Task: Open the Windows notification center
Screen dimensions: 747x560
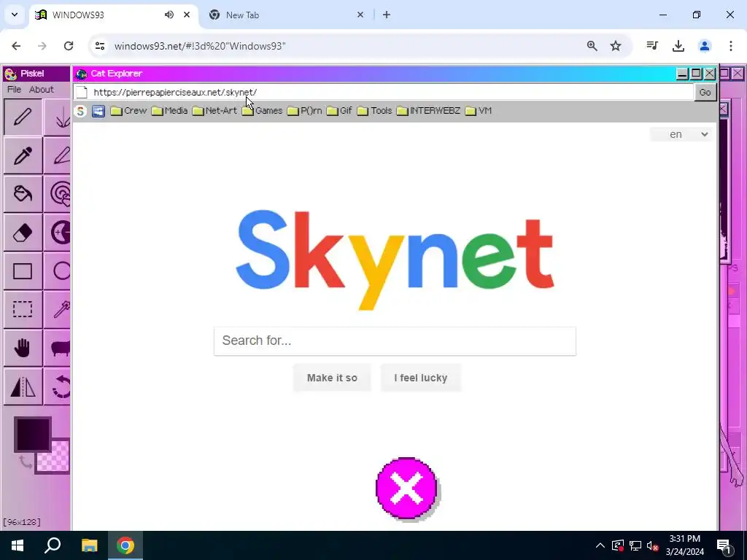Action: [724, 545]
